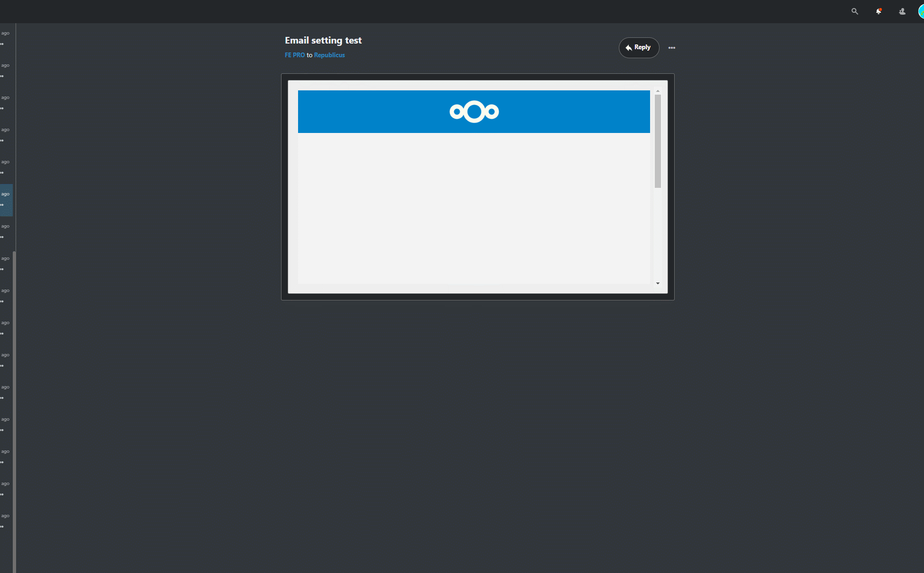
Task: Click the down arrow of the email scrollbar
Action: tap(658, 283)
